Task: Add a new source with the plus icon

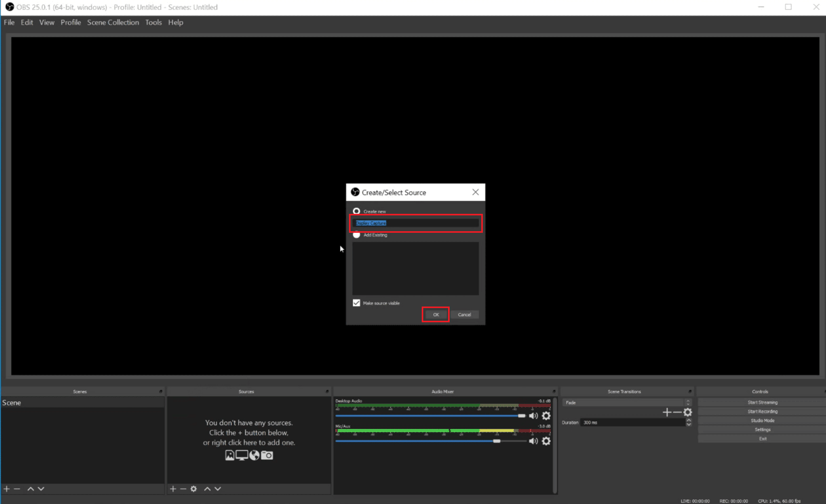Action: (x=173, y=489)
